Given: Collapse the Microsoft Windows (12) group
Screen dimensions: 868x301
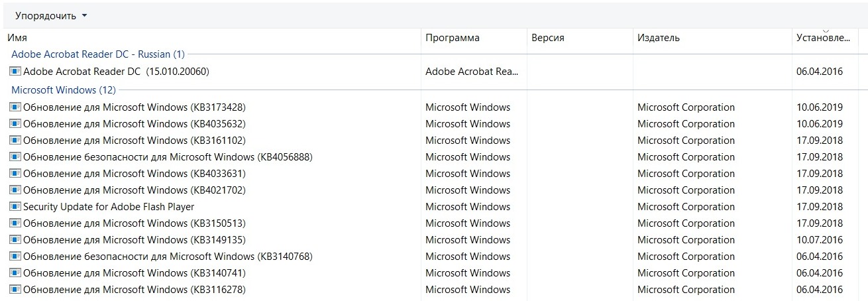Looking at the screenshot, I should (x=64, y=90).
